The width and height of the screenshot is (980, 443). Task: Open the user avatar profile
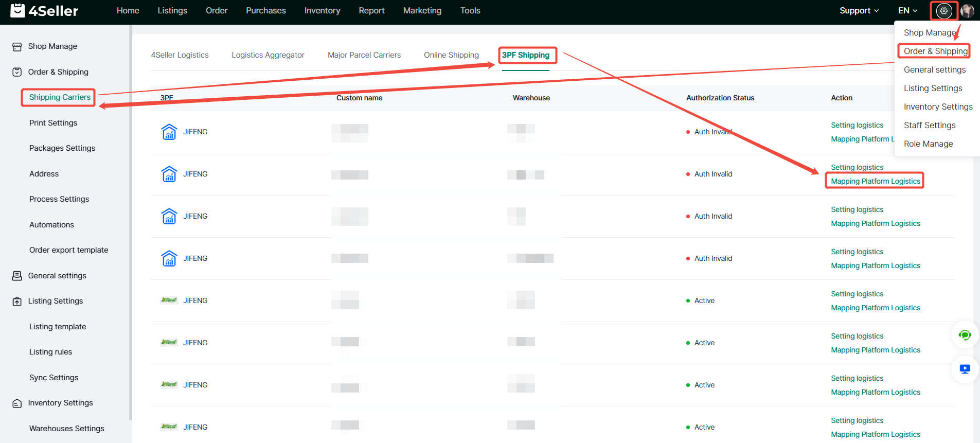967,11
